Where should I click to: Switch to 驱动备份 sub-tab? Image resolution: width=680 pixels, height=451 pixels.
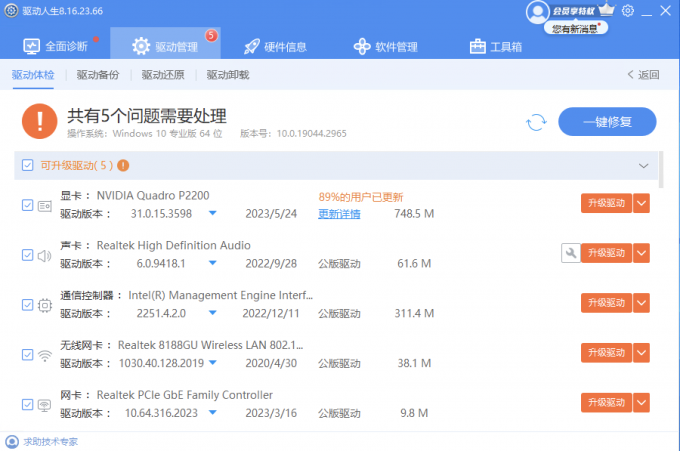pos(98,75)
